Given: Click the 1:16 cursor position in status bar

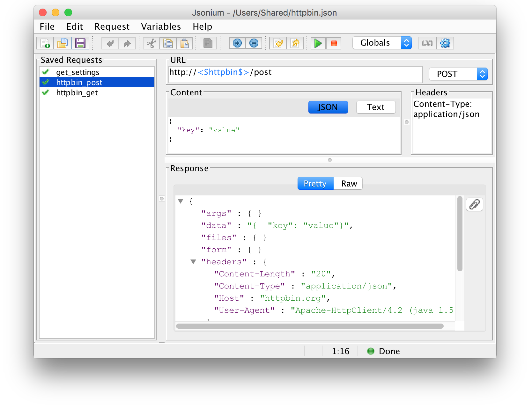Looking at the screenshot, I should [x=341, y=351].
